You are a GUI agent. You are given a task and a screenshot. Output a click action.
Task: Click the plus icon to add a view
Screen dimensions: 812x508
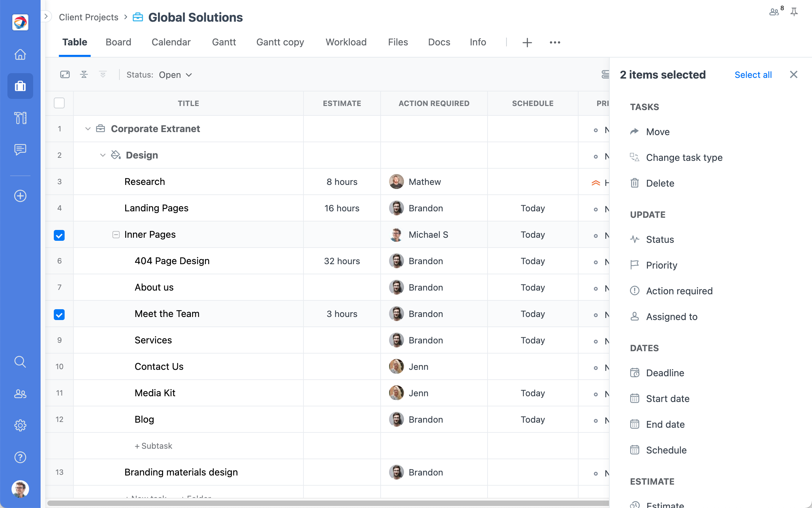(x=527, y=42)
